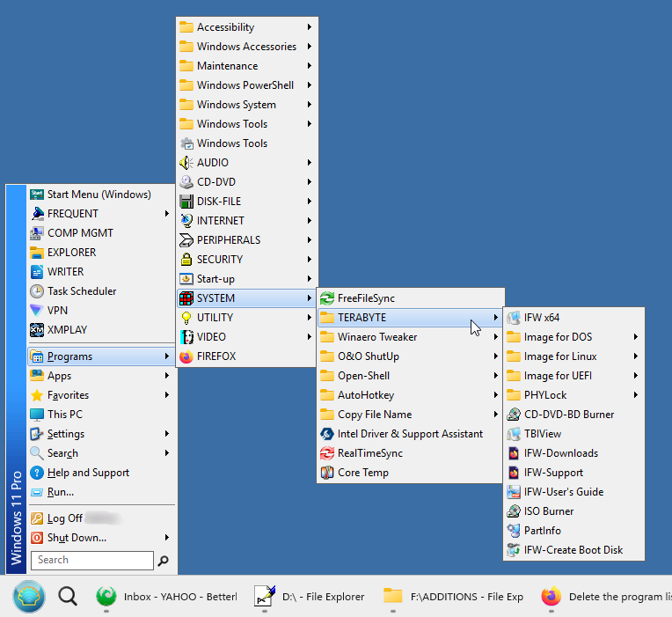Click the search magnifier beside Search box
This screenshot has width=672, height=617.
click(163, 561)
